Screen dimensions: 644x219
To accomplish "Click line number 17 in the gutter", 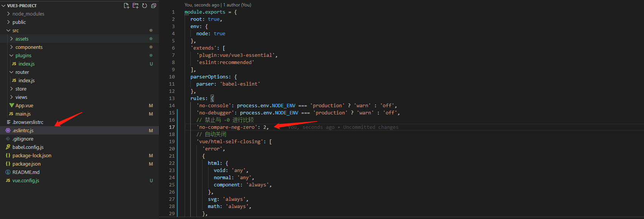I will [x=172, y=127].
